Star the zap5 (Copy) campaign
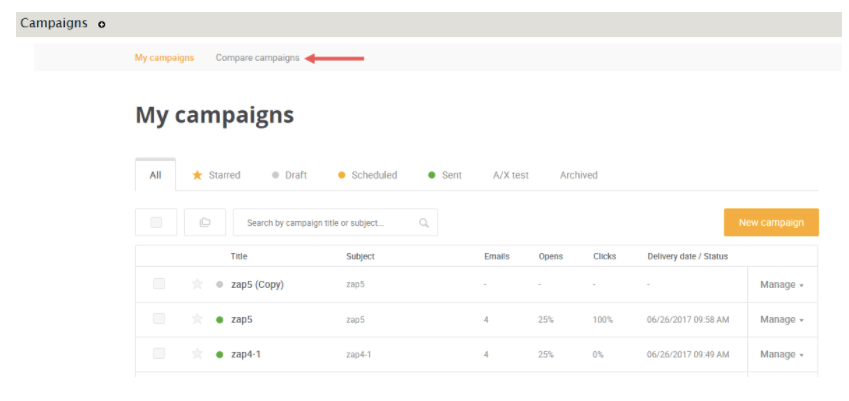 point(197,284)
